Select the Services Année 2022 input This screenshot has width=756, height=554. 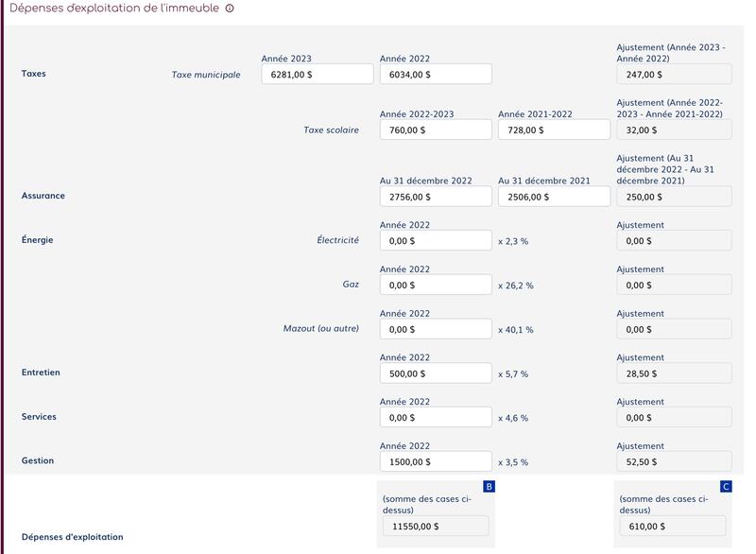[435, 417]
